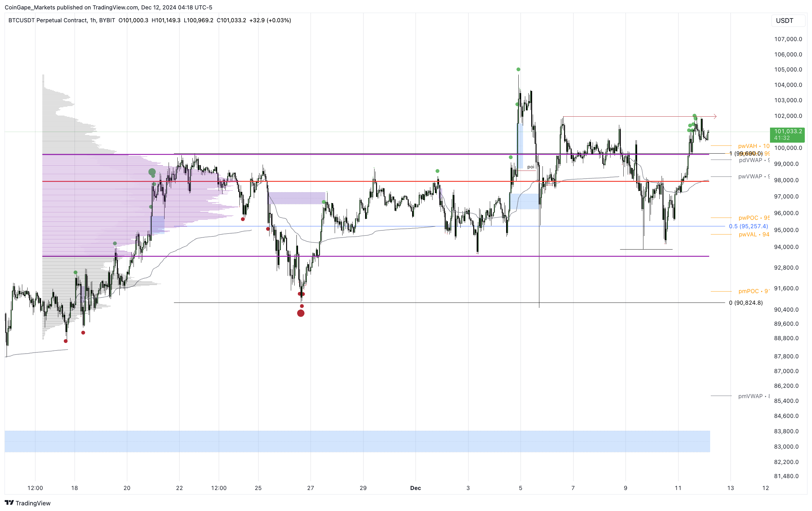The image size is (812, 511).
Task: Click the small 'poi' annotation on chart
Action: tap(531, 166)
